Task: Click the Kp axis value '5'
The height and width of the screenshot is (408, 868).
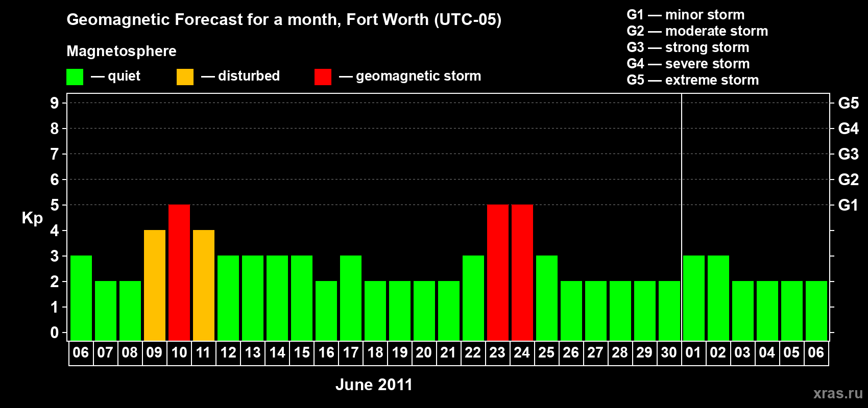Action: coord(55,205)
